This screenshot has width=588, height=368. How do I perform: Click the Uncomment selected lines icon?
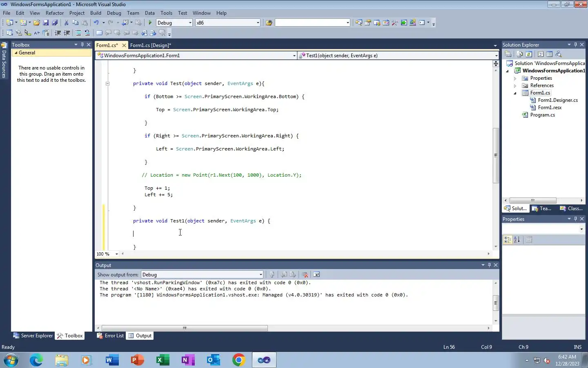87,33
